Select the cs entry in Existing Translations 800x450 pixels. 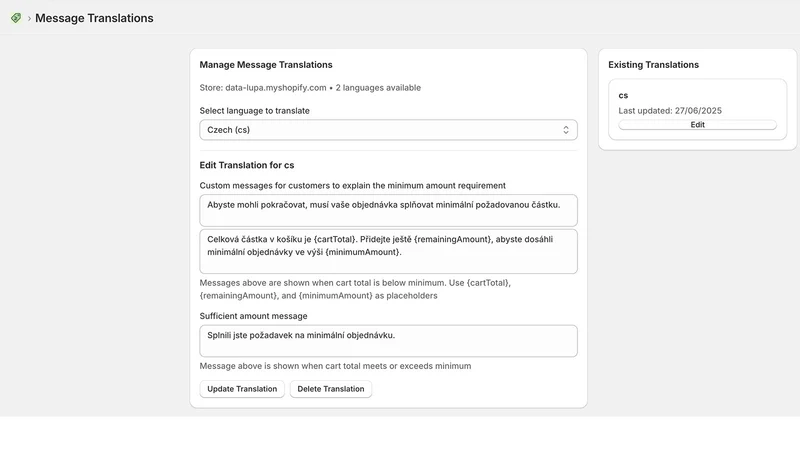[623, 95]
